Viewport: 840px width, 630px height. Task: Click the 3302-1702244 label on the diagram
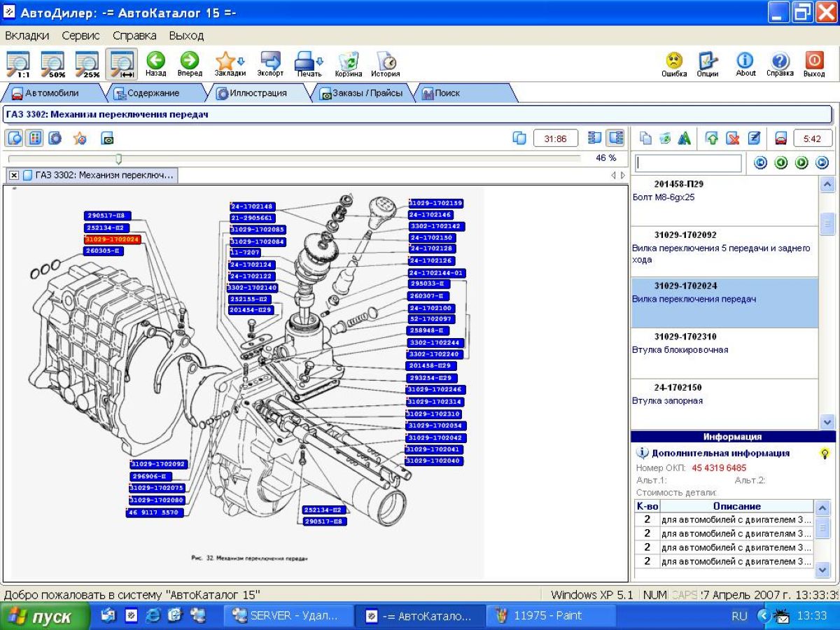[x=435, y=342]
